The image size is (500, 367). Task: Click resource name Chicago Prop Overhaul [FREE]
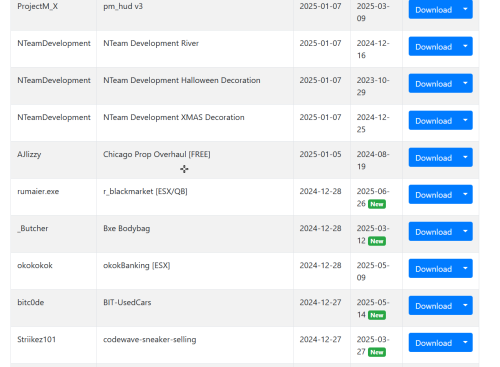pos(157,154)
